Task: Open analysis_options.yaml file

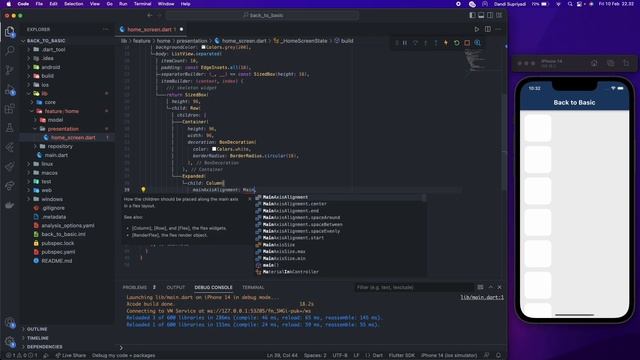Action: tap(68, 225)
